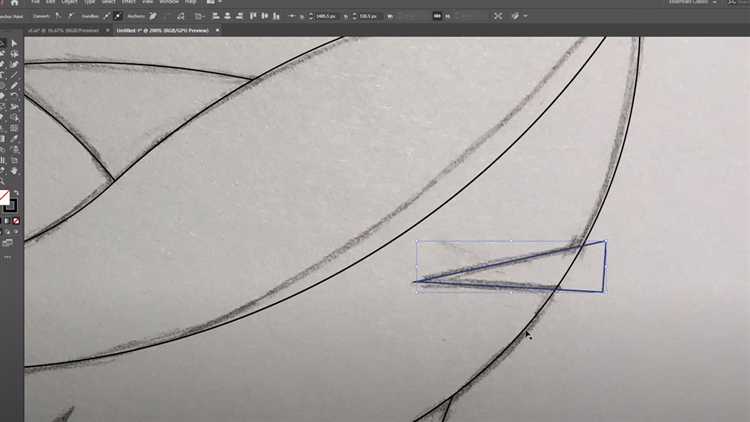Click the search icon at top right

coord(732,2)
